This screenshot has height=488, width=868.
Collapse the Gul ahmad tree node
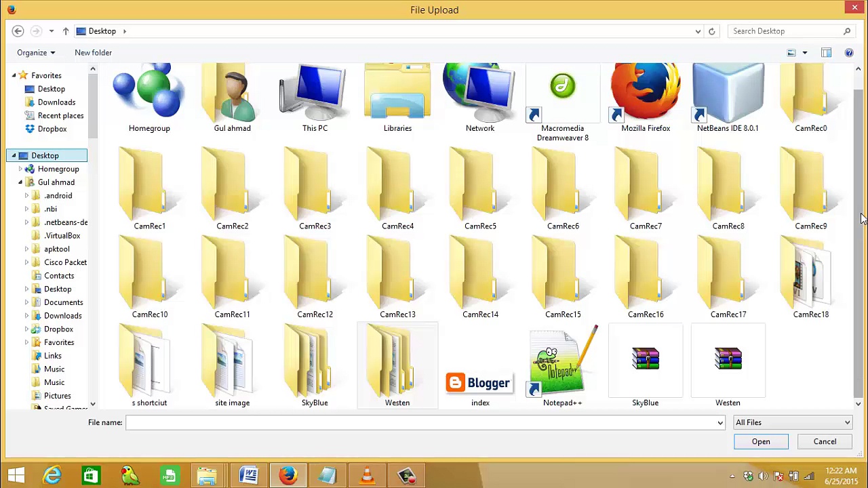coord(20,182)
